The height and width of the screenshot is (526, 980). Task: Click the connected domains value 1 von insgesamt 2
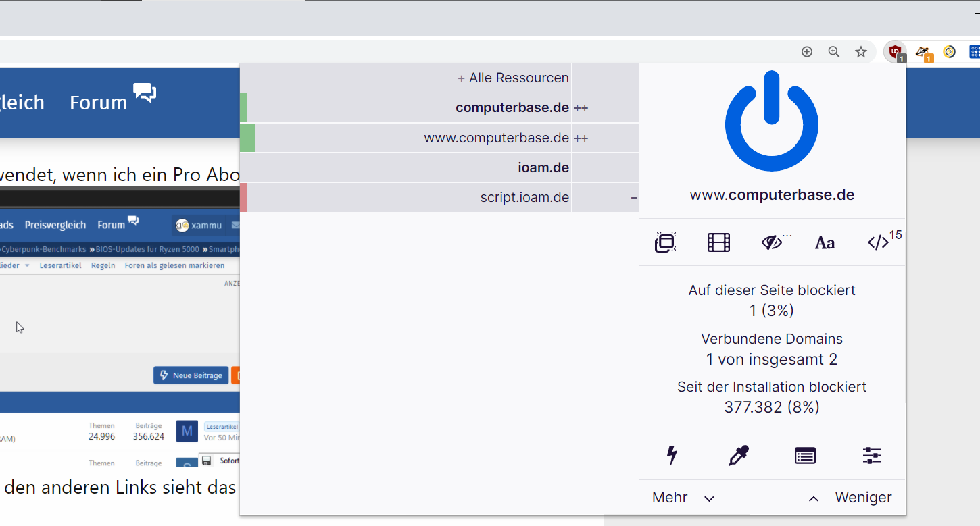pos(772,359)
